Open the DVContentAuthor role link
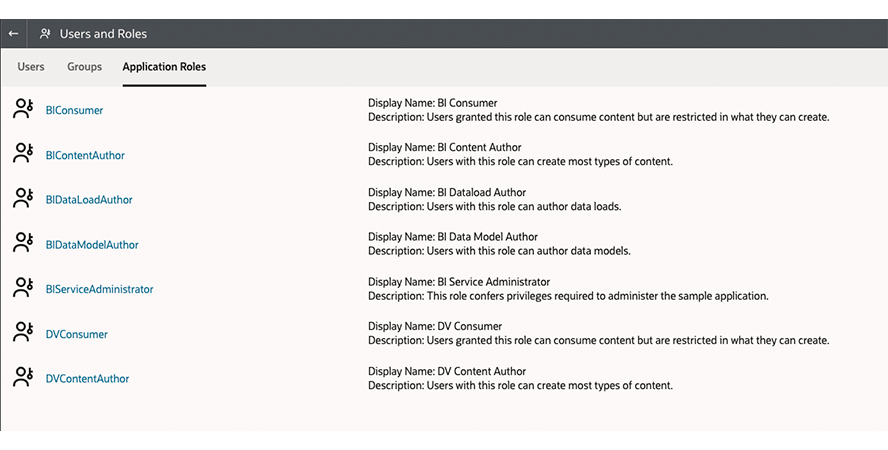 (87, 379)
